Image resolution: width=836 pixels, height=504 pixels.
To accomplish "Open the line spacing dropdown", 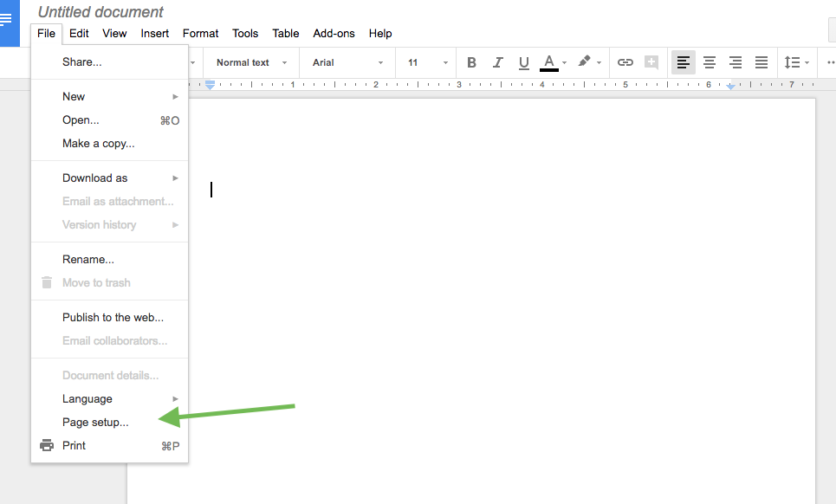I will [796, 62].
